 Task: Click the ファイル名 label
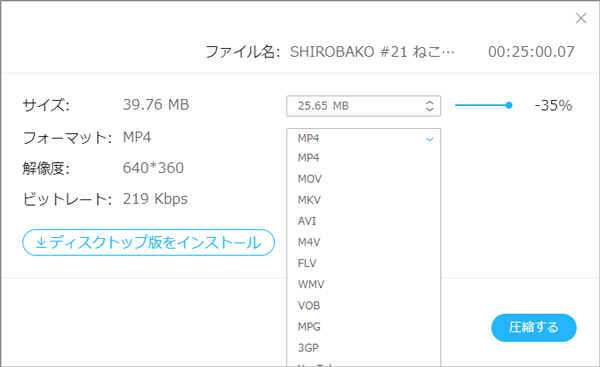(243, 52)
